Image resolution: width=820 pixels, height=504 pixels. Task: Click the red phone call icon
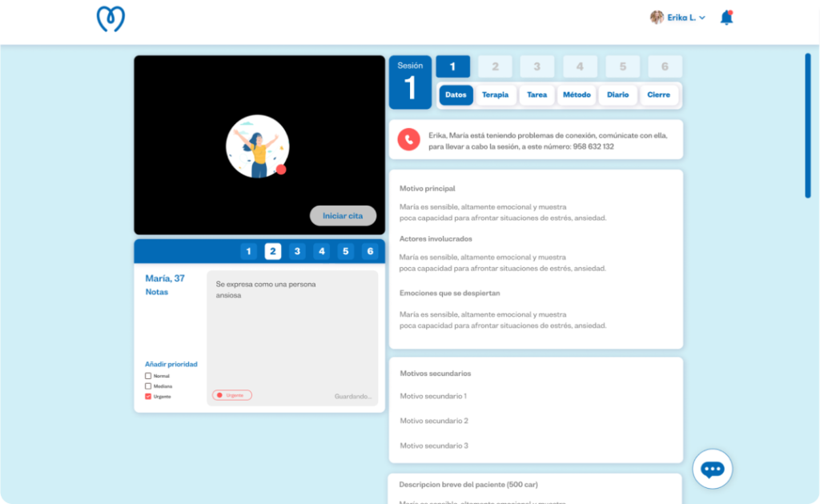point(408,139)
